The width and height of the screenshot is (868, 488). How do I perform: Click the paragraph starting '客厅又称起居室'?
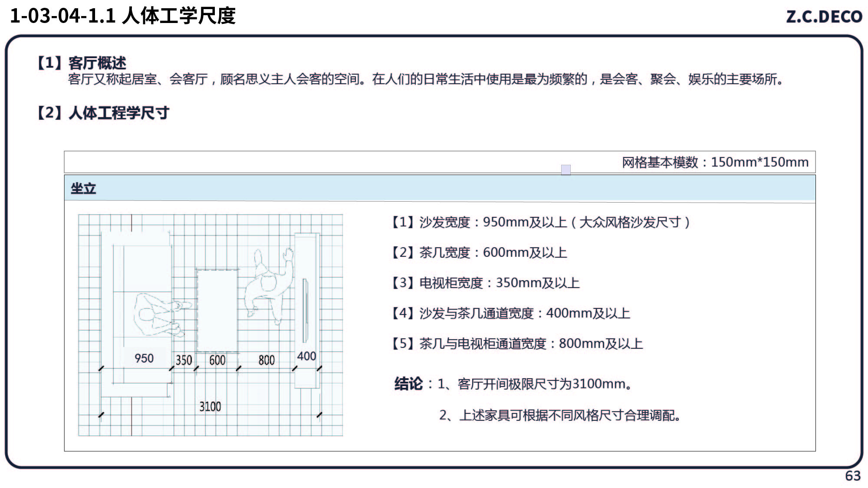point(426,79)
